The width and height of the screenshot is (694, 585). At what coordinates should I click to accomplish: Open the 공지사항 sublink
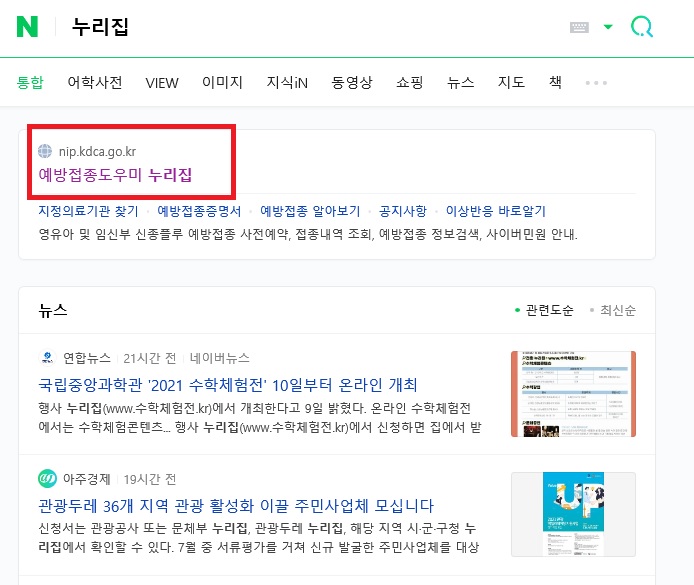click(x=403, y=211)
